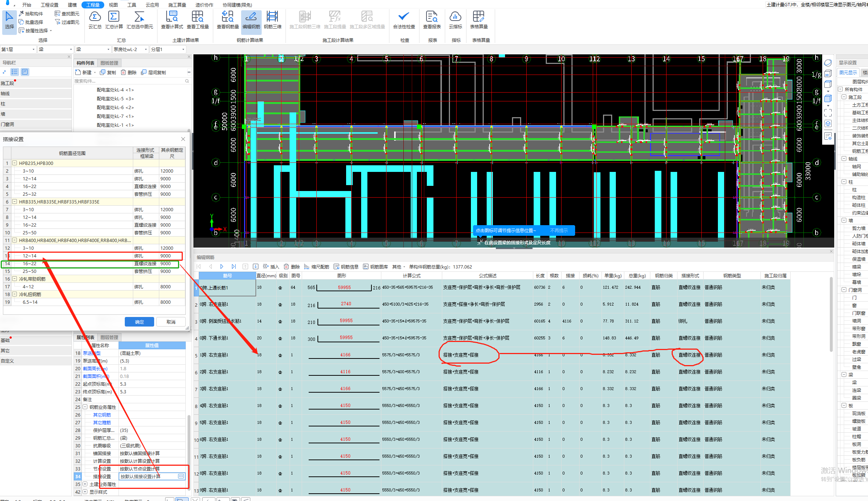Click 新建 in component list toolbar
The width and height of the screenshot is (868, 501).
point(85,72)
